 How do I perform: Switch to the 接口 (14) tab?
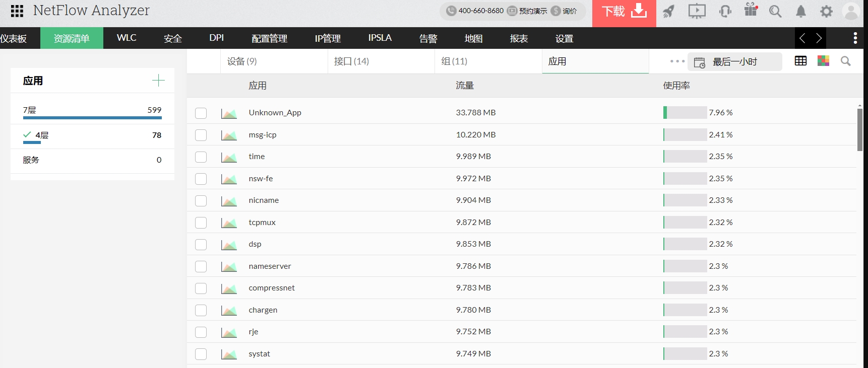pos(381,61)
